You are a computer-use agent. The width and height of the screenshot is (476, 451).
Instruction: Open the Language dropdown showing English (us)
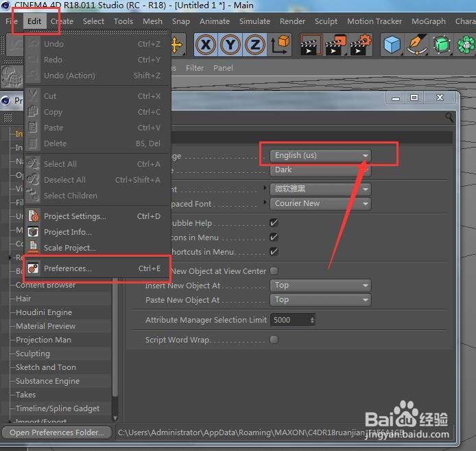pyautogui.click(x=320, y=155)
